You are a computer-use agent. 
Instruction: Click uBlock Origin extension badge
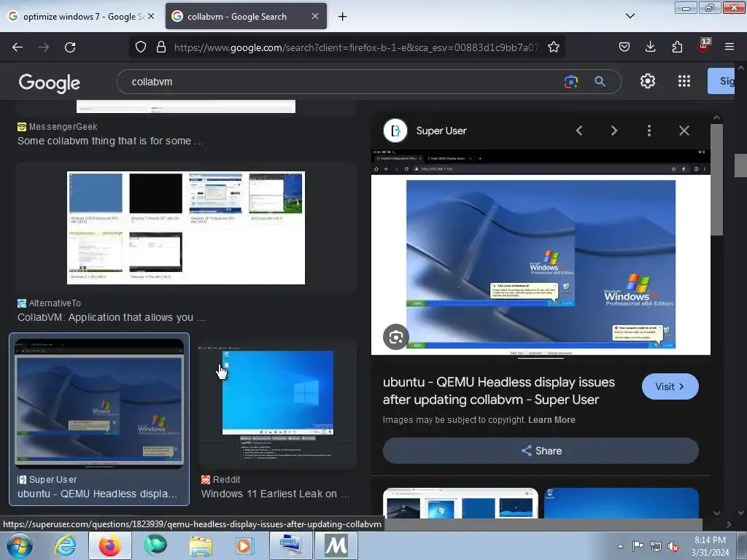coord(704,45)
